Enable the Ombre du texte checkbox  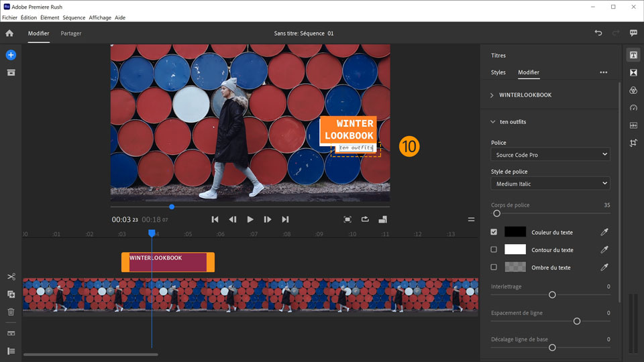494,267
